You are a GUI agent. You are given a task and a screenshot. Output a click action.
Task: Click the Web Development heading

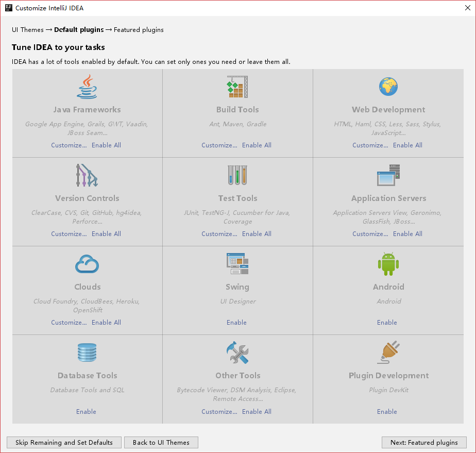click(x=388, y=110)
